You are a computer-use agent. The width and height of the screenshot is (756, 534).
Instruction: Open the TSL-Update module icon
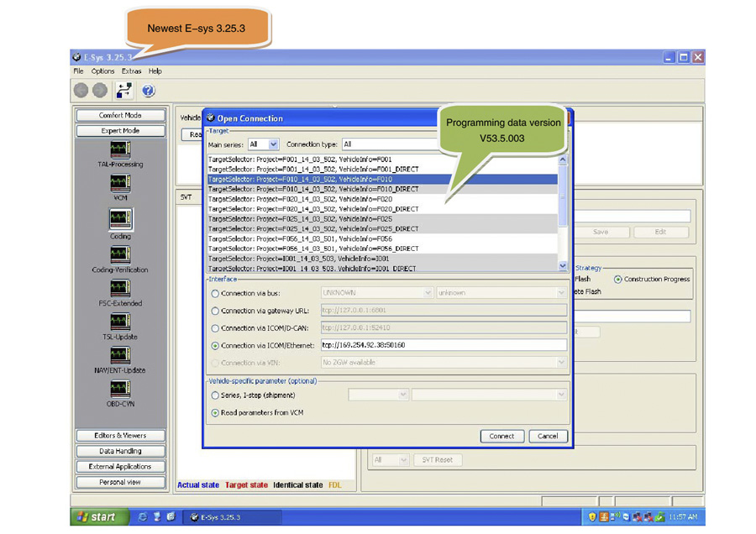(x=120, y=322)
